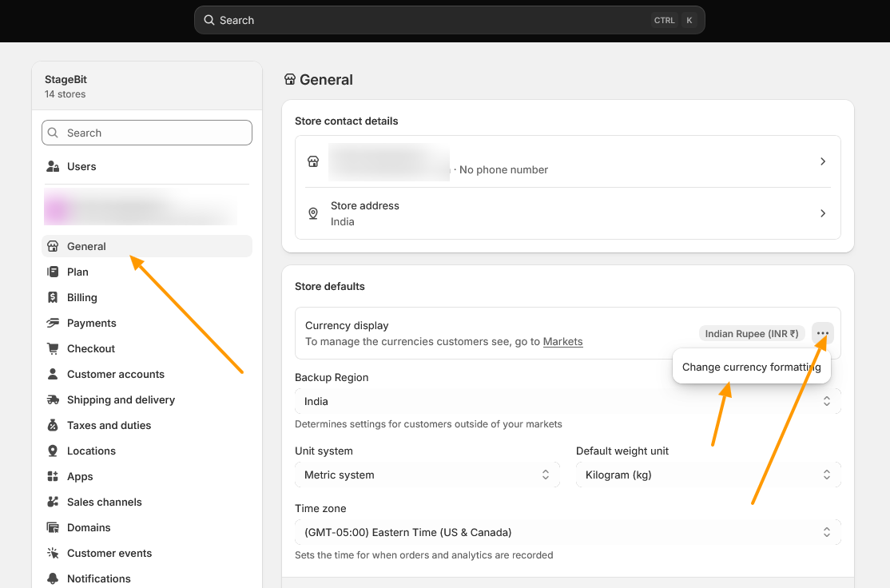Click 'Determines settings for customers outside' text
890x588 pixels.
point(428,424)
